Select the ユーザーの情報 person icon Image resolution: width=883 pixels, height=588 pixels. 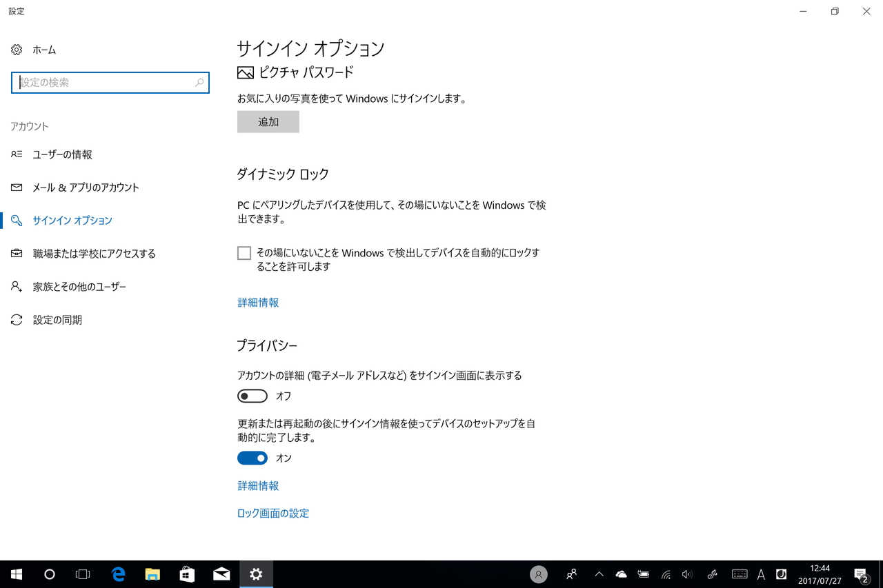17,154
